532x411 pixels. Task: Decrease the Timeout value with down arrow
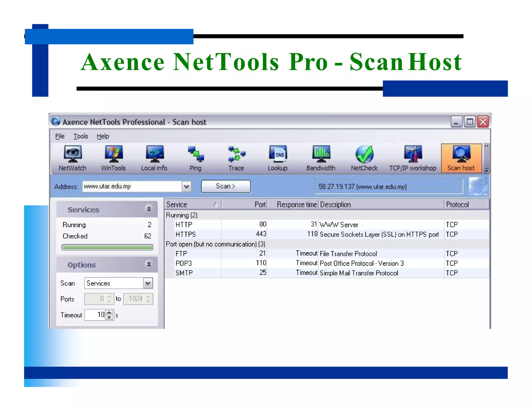click(x=109, y=317)
